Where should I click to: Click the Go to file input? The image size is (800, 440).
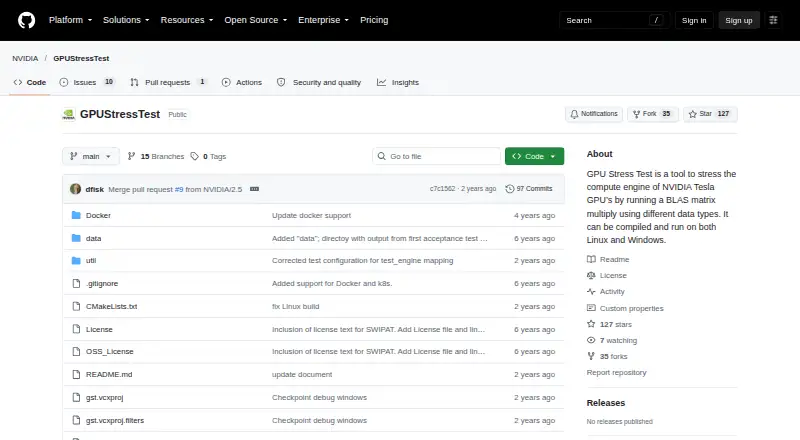tap(437, 156)
